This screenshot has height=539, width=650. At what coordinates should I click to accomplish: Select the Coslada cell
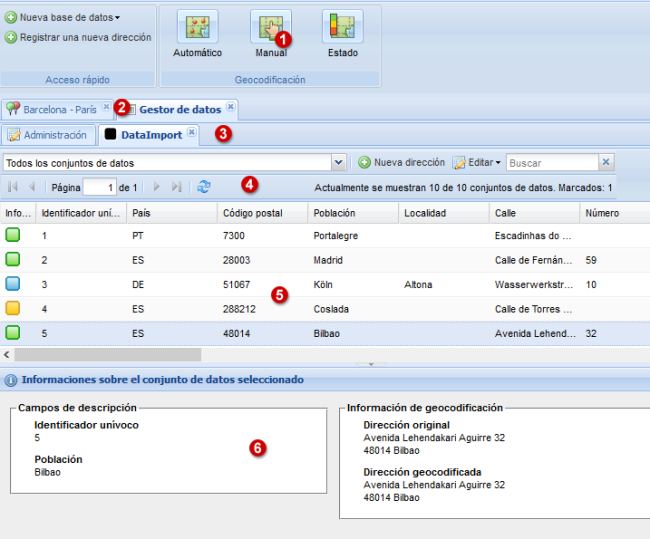(x=353, y=309)
